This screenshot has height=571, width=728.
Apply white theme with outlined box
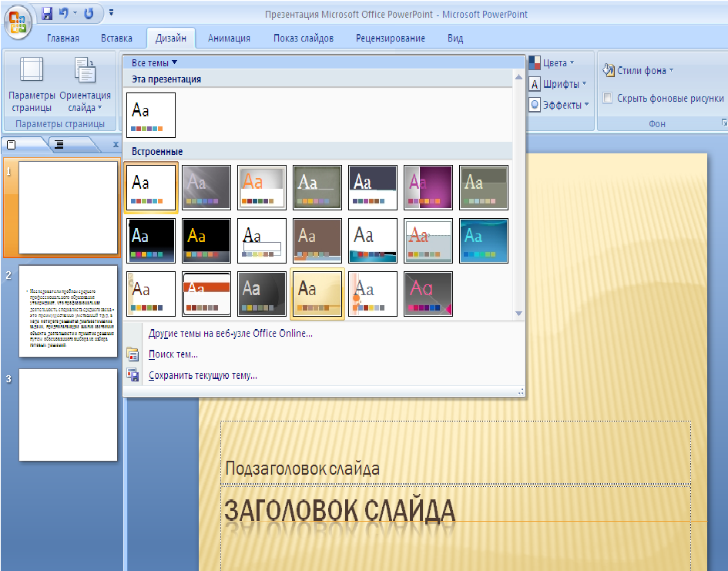point(262,241)
